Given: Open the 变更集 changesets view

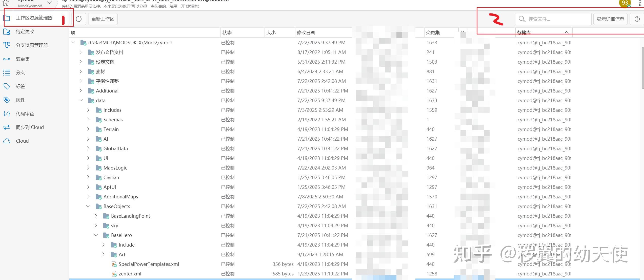Looking at the screenshot, I should 23,59.
